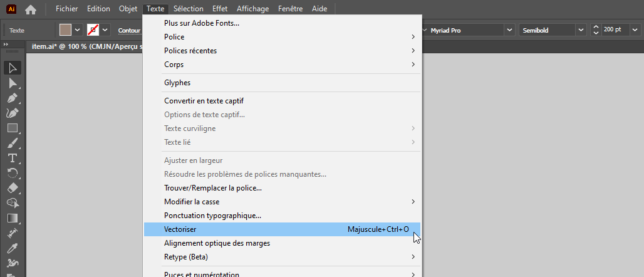The image size is (644, 277).
Task: Click disabled Options de texte captif
Action: click(x=282, y=115)
